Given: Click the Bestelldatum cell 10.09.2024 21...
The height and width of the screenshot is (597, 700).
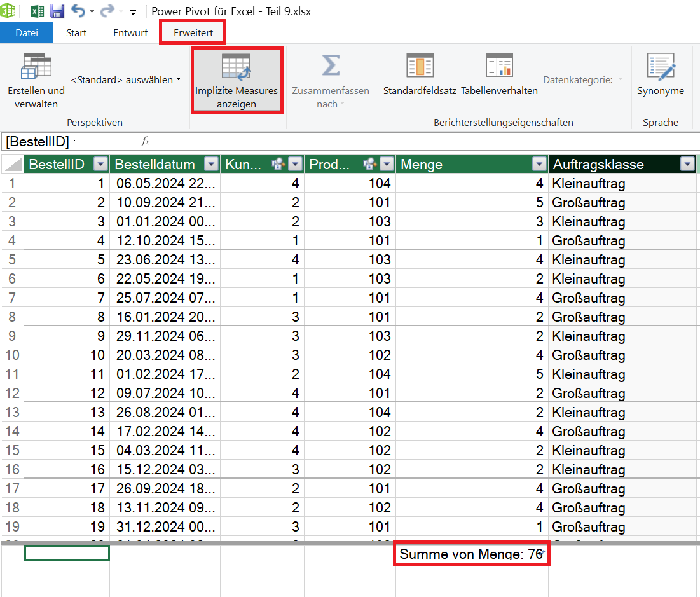Looking at the screenshot, I should 165,202.
